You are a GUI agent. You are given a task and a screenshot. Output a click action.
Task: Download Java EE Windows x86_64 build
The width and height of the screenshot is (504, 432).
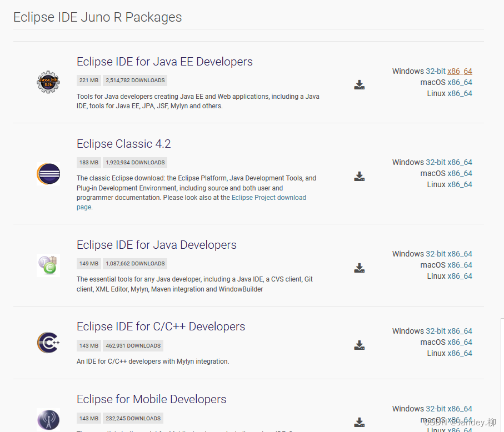tap(460, 71)
